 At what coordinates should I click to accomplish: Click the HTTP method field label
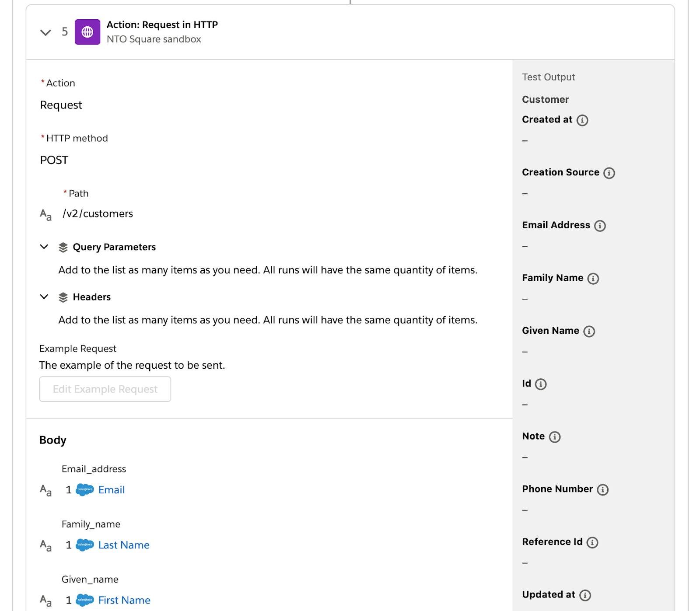click(77, 138)
